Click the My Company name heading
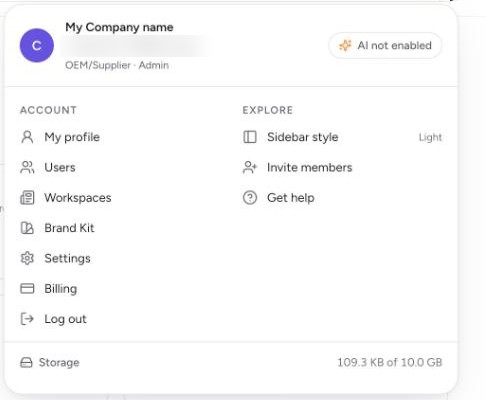The image size is (486, 400). tap(119, 27)
